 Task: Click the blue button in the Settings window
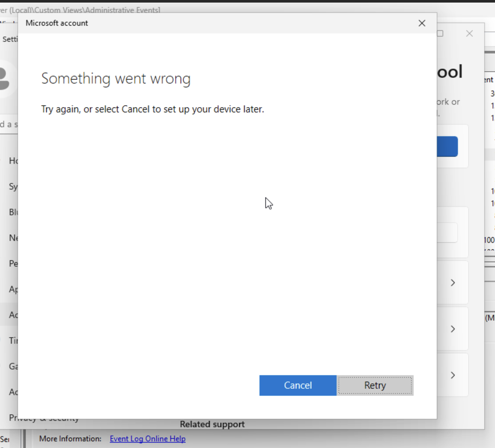coord(447,146)
